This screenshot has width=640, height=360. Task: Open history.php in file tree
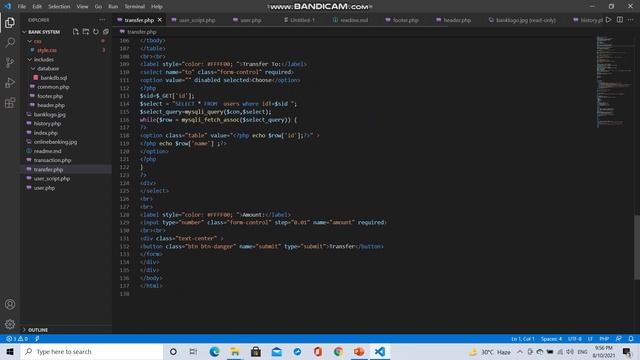(47, 124)
